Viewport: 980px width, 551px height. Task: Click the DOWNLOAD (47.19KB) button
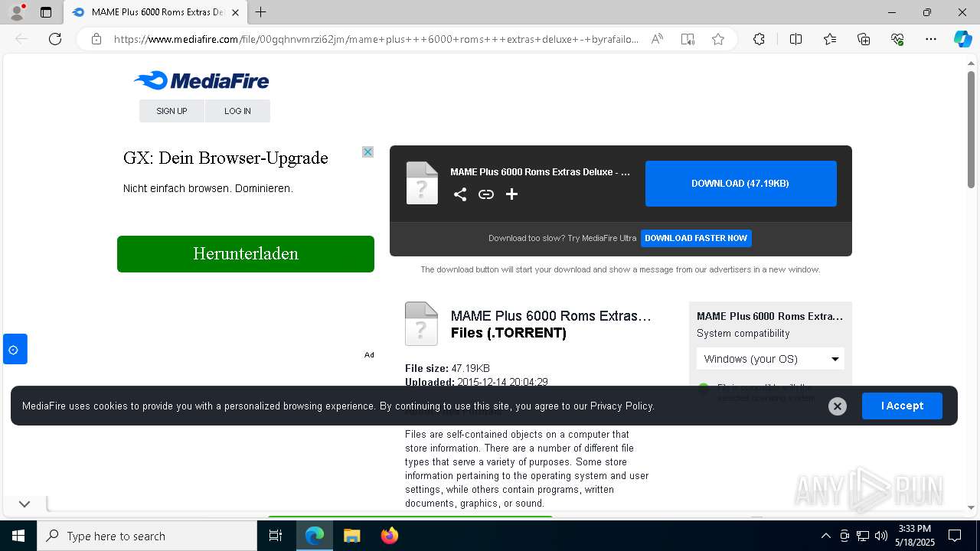click(740, 184)
